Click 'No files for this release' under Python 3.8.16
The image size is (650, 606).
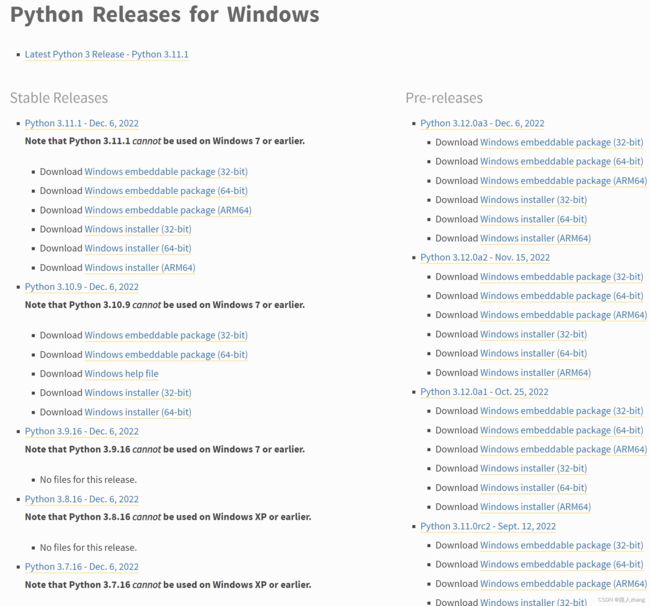click(88, 548)
